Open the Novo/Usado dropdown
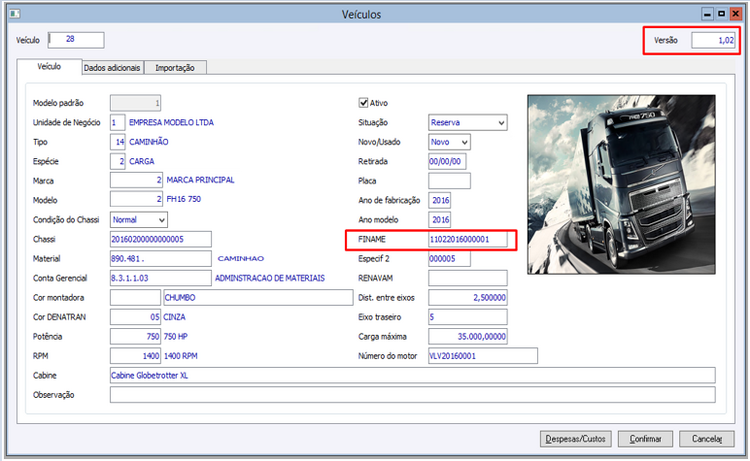This screenshot has width=750, height=461. pos(450,142)
